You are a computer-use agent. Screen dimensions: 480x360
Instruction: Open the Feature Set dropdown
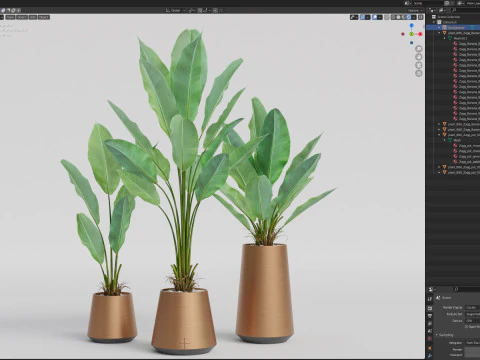tap(473, 314)
